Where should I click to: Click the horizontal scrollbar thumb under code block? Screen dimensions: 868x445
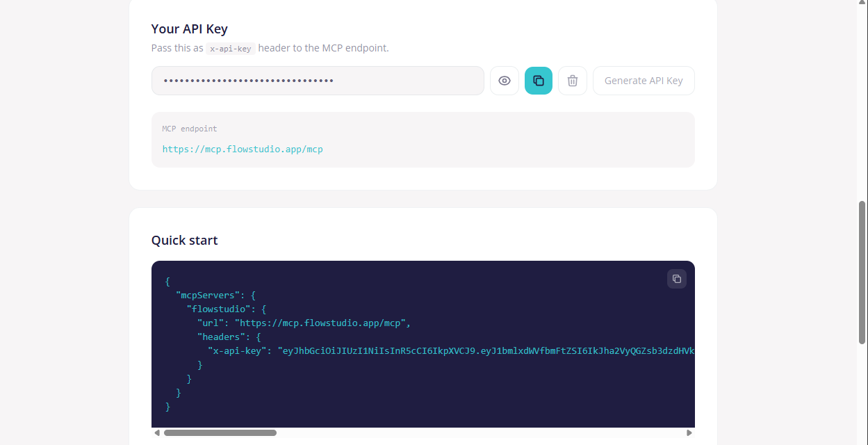[x=220, y=432]
